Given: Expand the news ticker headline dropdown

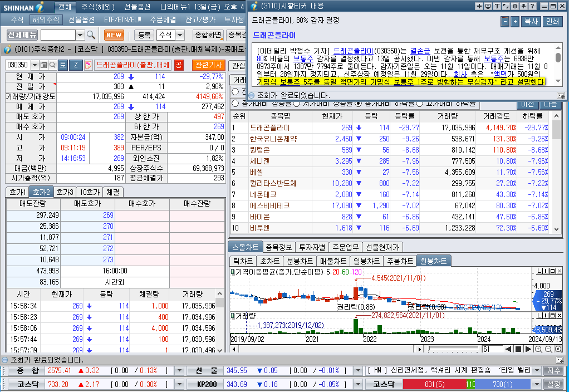Looking at the screenshot, I should 537,371.
